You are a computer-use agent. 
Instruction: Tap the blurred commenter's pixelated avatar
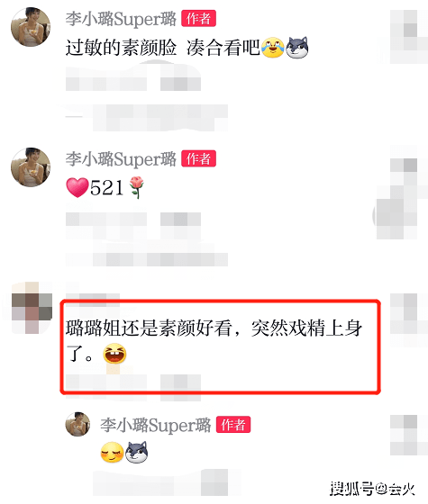[x=32, y=307]
